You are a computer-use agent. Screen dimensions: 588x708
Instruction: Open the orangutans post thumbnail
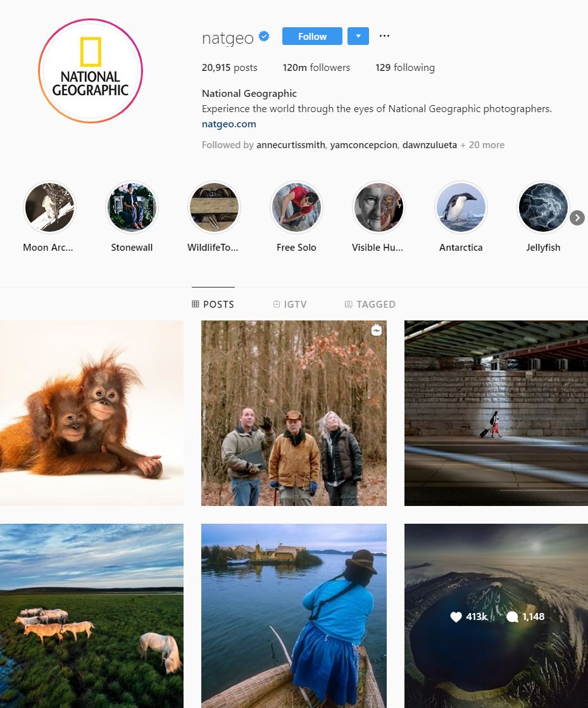(92, 413)
